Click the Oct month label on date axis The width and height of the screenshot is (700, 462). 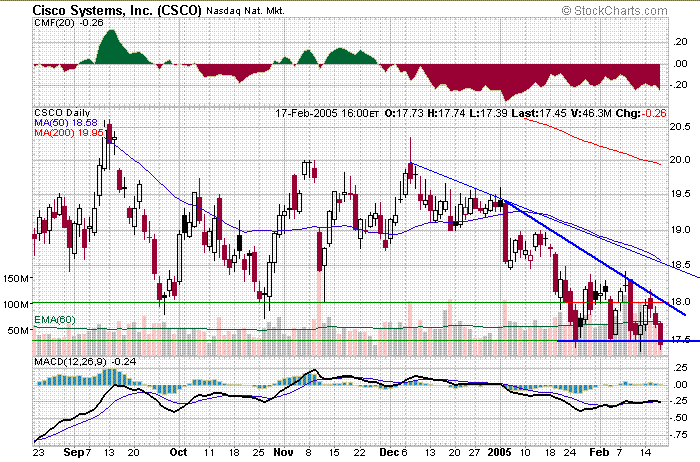[x=178, y=452]
